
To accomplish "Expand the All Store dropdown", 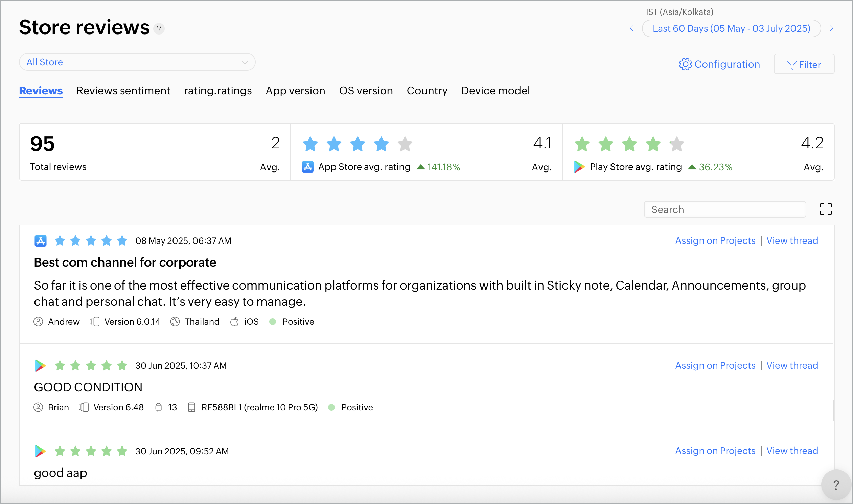I will click(x=137, y=62).
